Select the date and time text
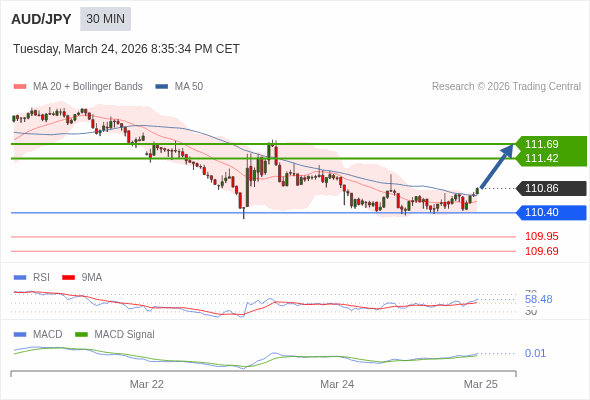 pos(126,49)
